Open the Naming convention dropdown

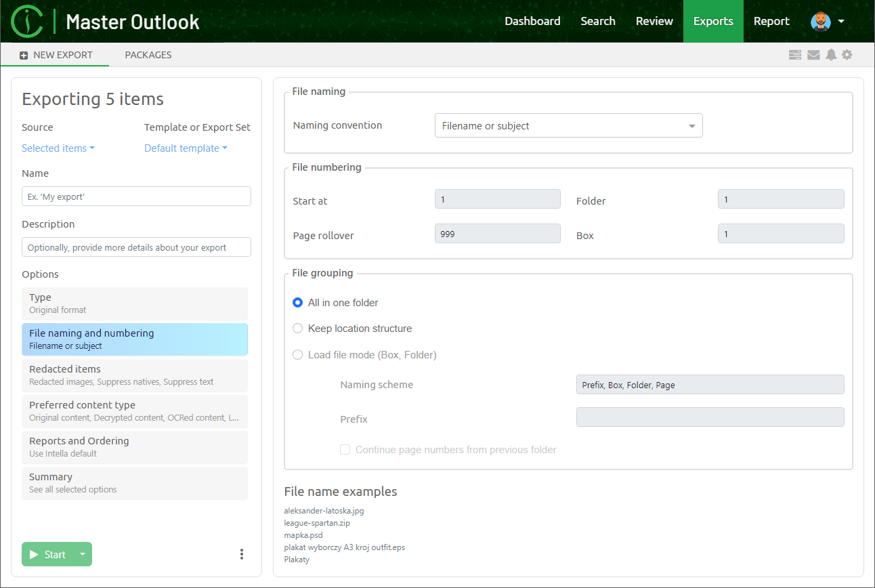point(568,126)
